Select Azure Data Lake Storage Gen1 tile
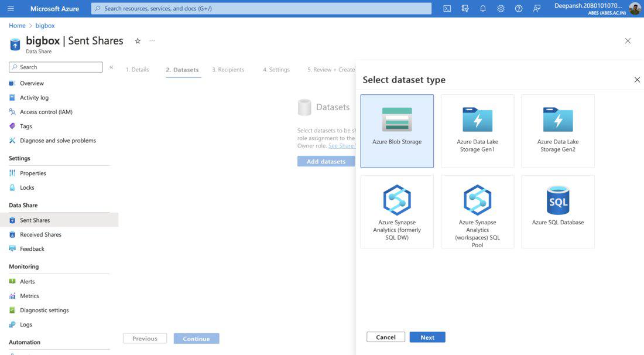The image size is (644, 355). click(x=477, y=131)
